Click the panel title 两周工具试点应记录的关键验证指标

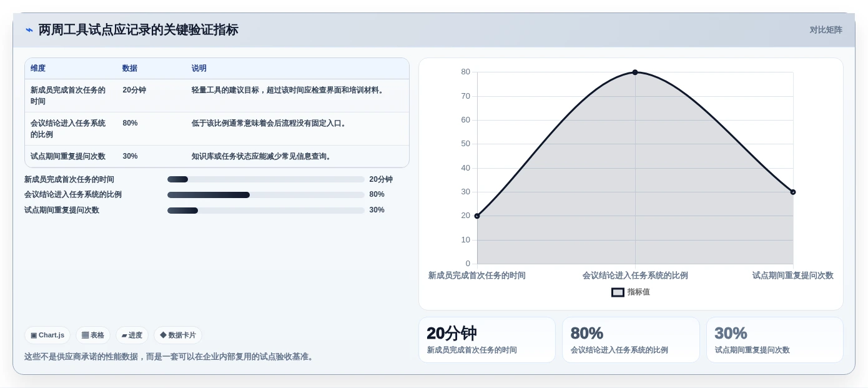(138, 30)
